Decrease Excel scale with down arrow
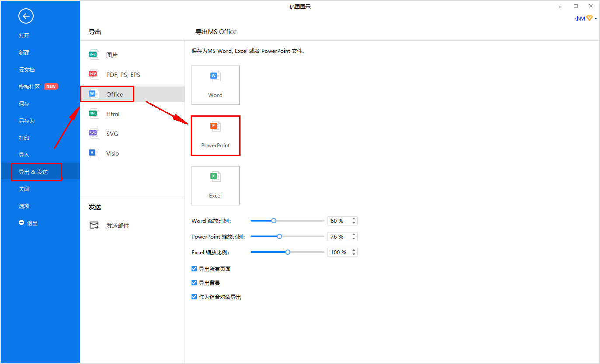The height and width of the screenshot is (364, 600). point(354,255)
